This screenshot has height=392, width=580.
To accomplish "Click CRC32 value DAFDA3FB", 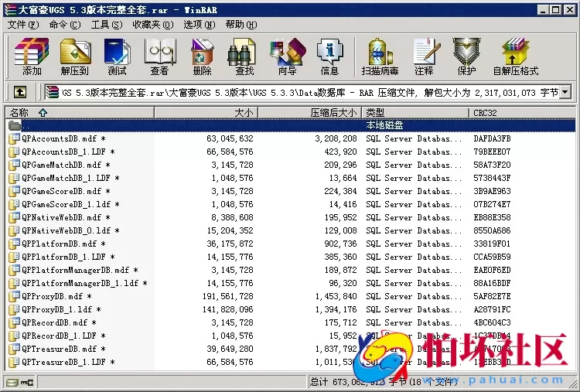I will (492, 138).
